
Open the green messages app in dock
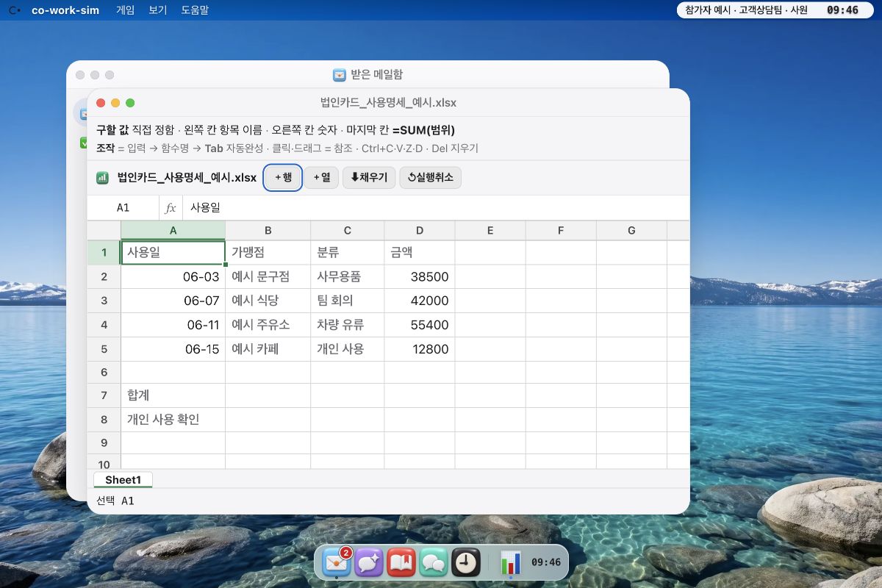pos(434,563)
